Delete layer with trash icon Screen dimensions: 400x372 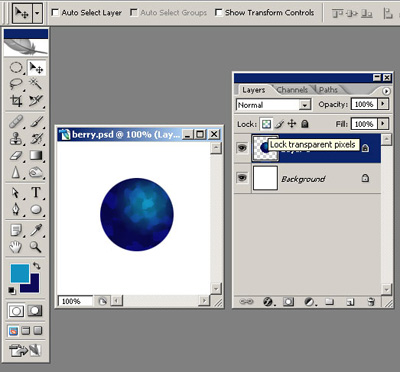coord(371,302)
